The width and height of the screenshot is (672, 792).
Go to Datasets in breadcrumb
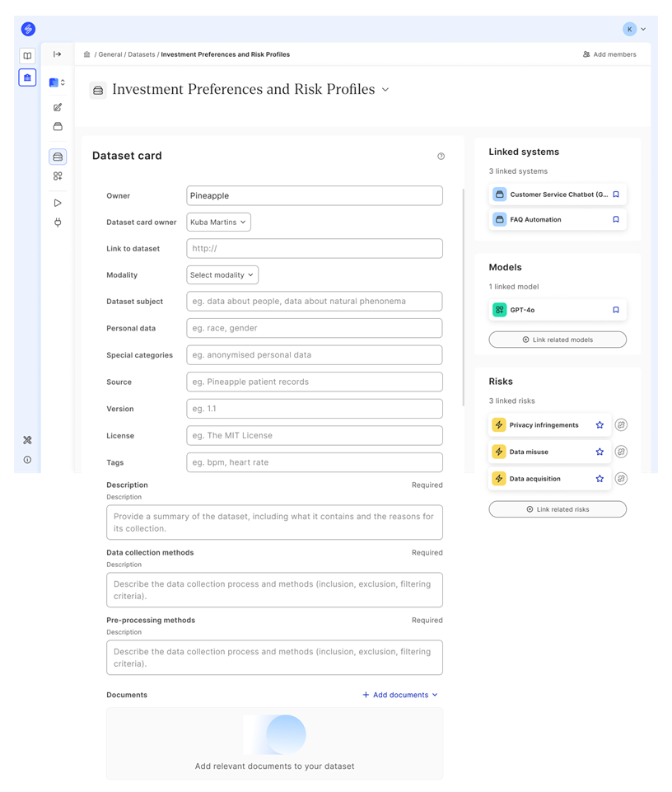coord(141,54)
